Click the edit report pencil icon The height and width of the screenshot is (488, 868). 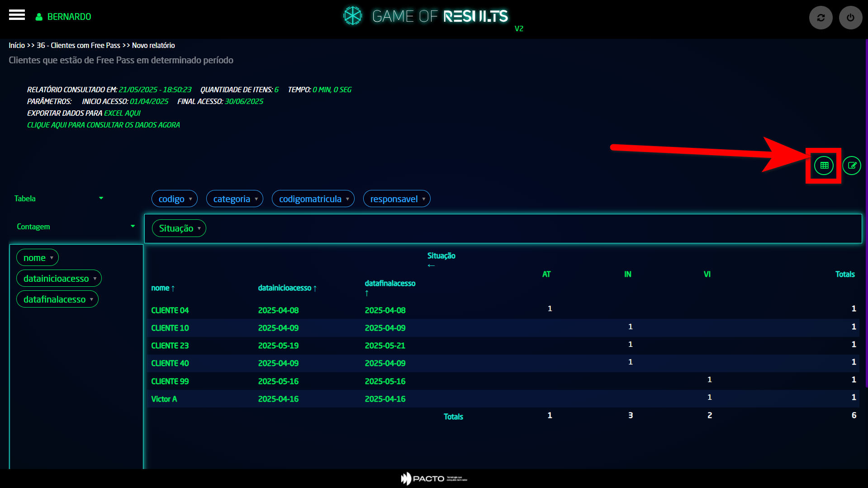(852, 166)
